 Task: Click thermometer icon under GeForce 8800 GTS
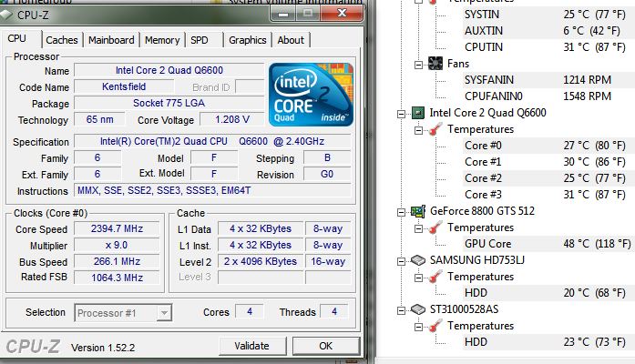pos(435,227)
